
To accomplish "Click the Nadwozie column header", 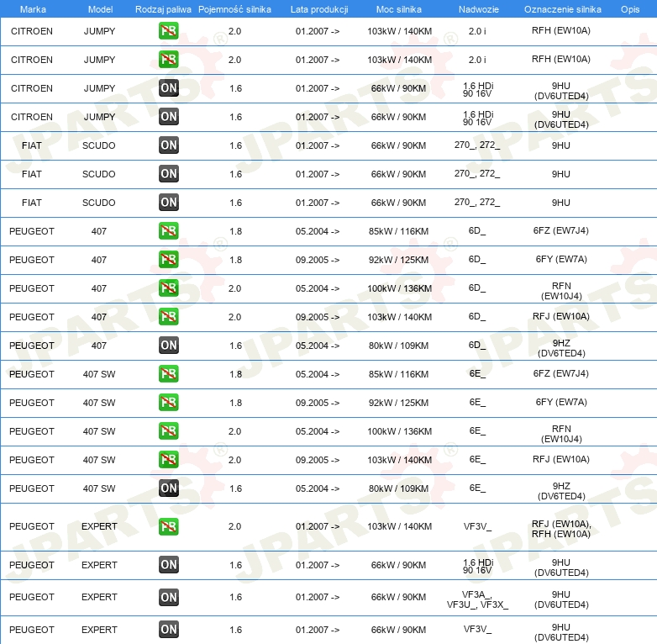I will point(479,9).
